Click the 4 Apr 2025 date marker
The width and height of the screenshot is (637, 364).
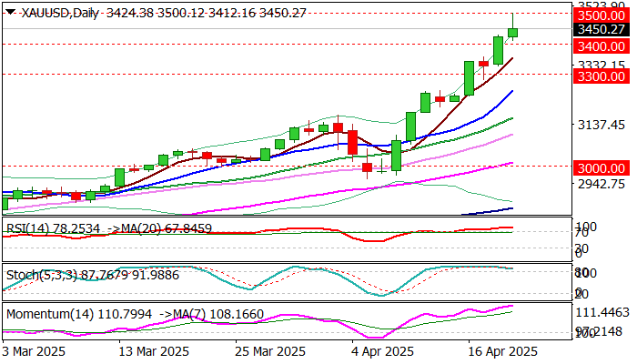coord(382,351)
